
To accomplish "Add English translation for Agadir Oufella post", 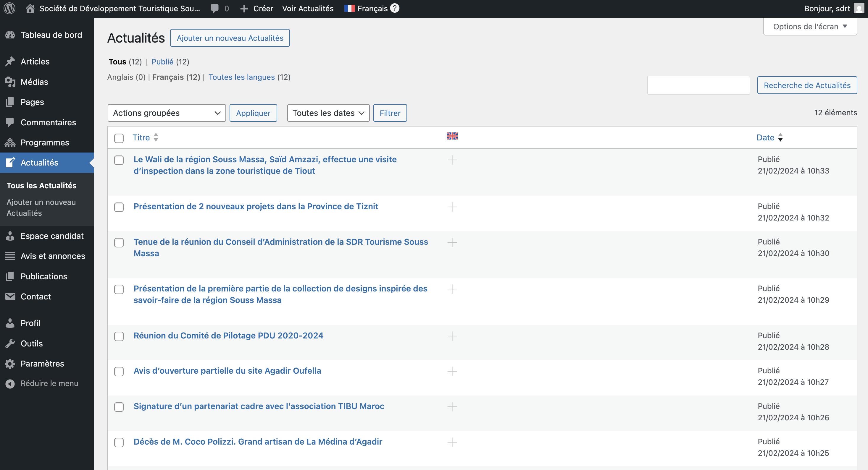I will point(452,371).
